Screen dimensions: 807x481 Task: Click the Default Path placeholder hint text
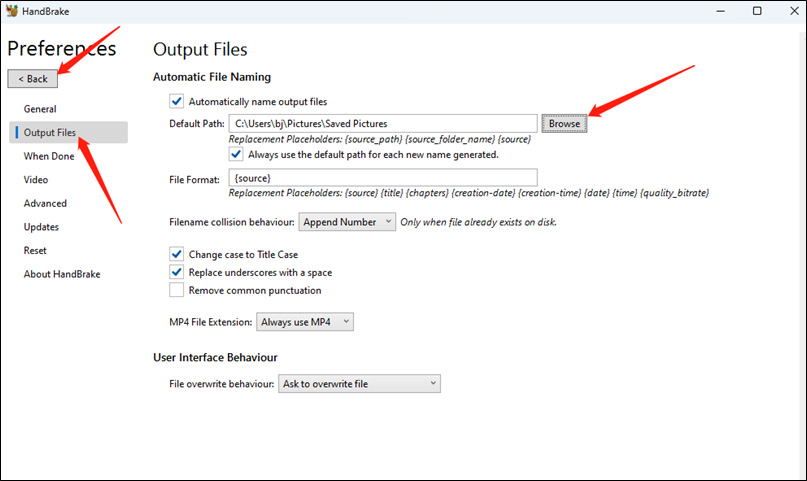click(380, 139)
